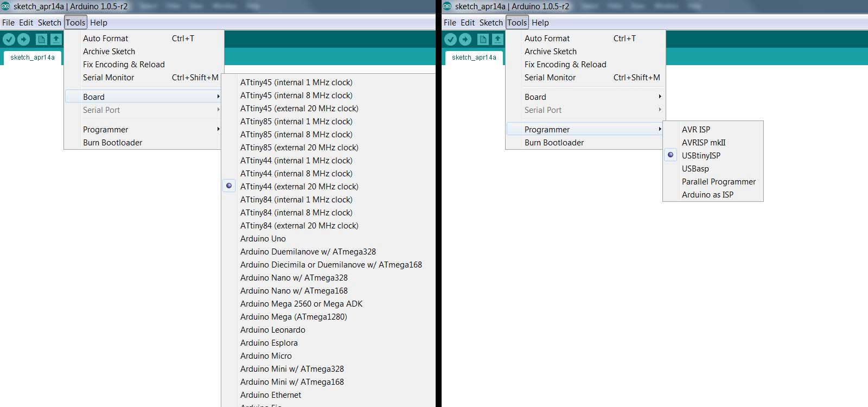Open File menu in right window

pos(450,23)
